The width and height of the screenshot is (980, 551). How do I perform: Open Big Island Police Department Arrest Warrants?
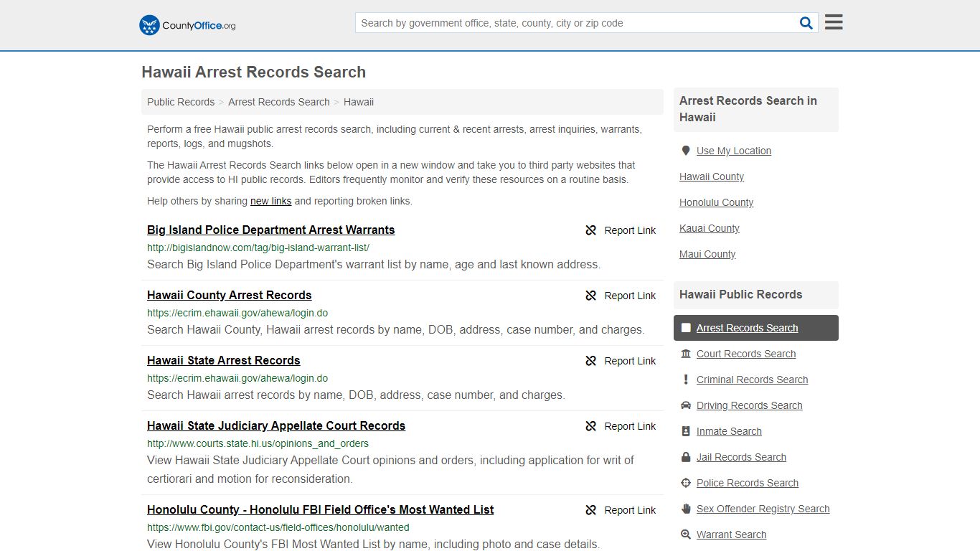pos(270,230)
